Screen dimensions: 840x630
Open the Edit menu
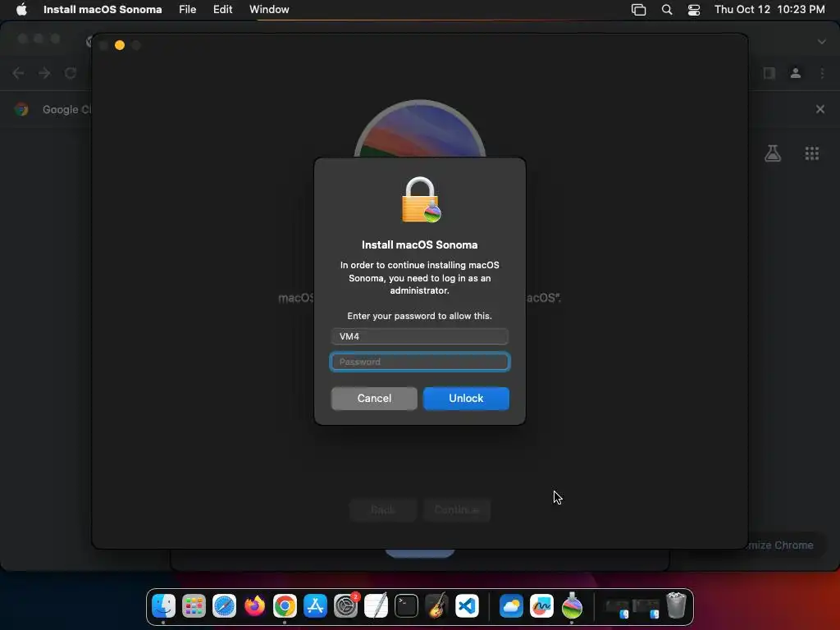[223, 9]
